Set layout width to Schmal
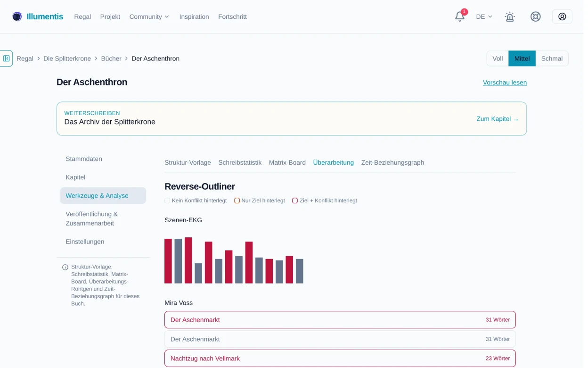The height and width of the screenshot is (368, 588). [x=552, y=59]
